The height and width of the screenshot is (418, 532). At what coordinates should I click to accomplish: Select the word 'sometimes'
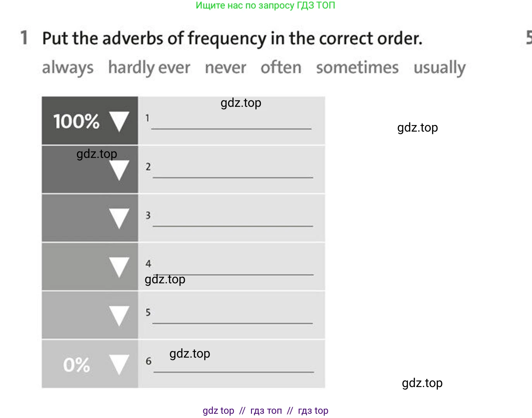[357, 67]
